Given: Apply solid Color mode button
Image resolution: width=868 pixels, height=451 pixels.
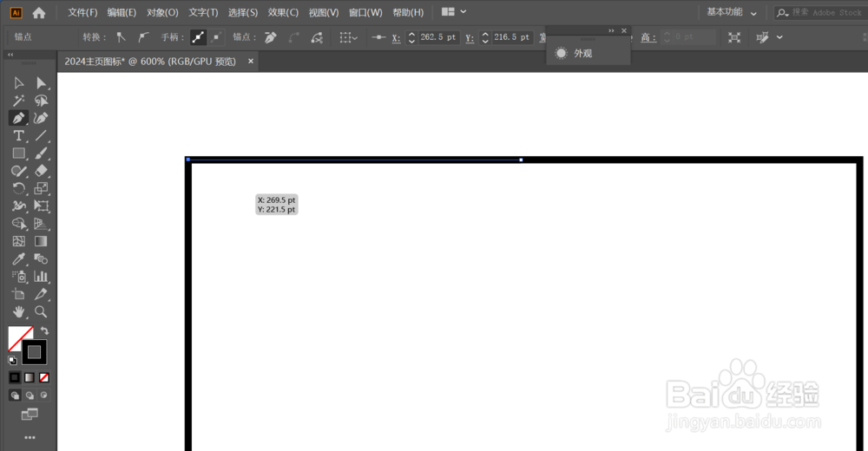Looking at the screenshot, I should [x=15, y=377].
